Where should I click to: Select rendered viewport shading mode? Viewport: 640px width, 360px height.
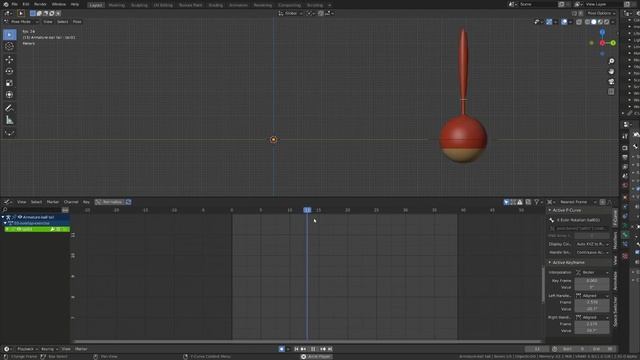tap(607, 22)
